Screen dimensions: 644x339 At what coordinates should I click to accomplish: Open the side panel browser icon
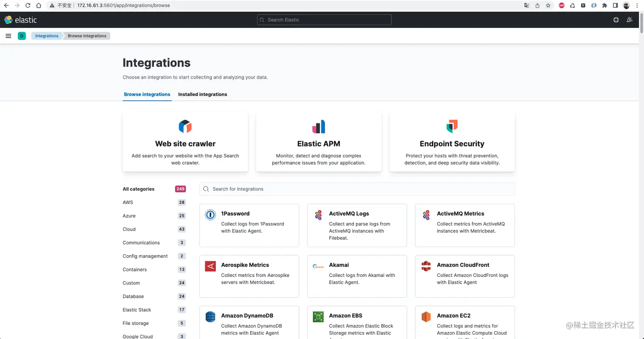coord(615,6)
